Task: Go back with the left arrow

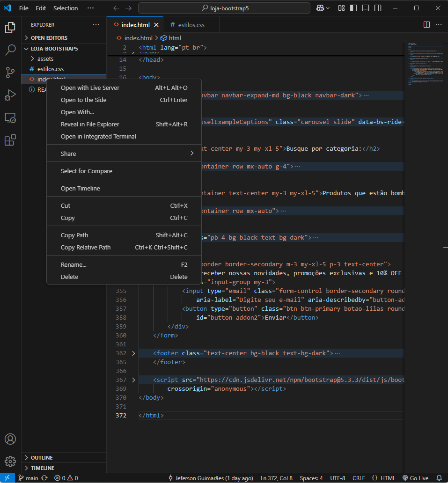Action: point(116,8)
